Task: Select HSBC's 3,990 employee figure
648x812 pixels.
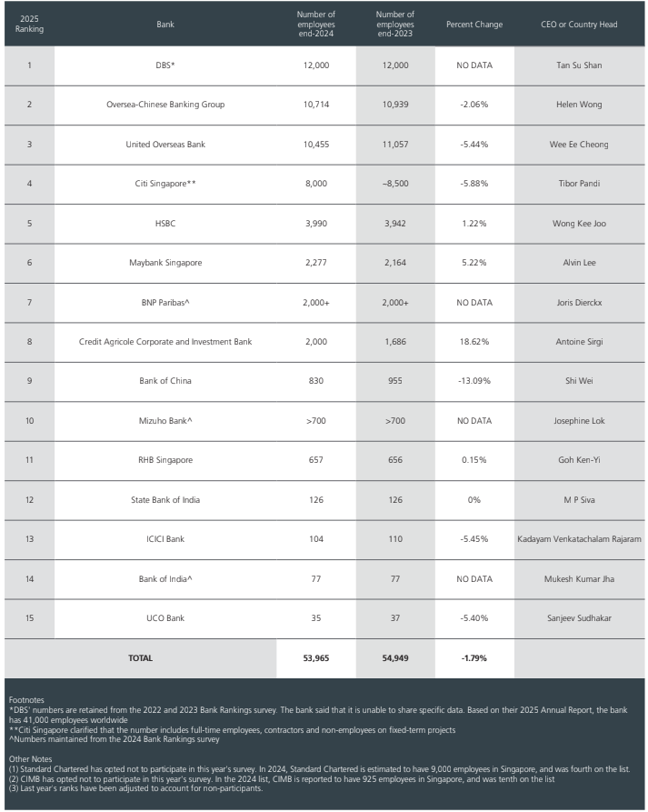Action: [x=315, y=224]
